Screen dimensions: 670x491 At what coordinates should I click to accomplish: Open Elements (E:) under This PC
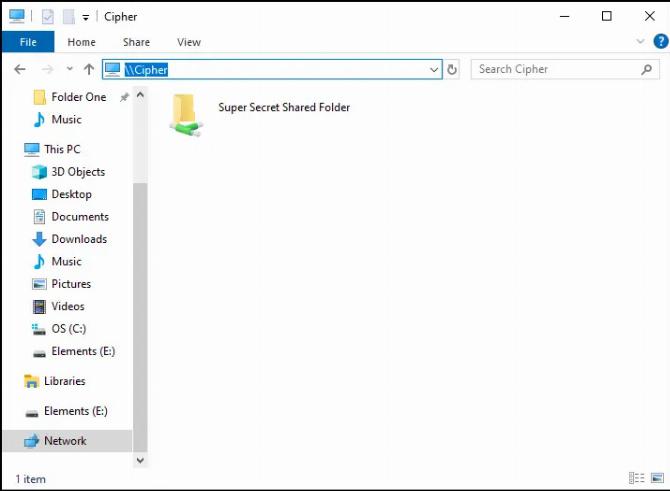[83, 351]
